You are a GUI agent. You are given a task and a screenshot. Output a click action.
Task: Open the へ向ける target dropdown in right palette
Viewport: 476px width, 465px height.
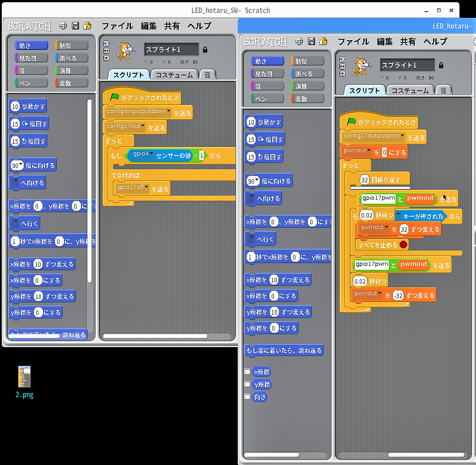pyautogui.click(x=251, y=198)
